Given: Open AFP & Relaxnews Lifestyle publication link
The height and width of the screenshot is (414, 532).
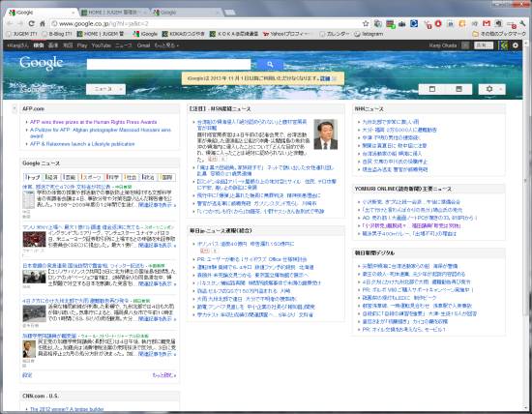Looking at the screenshot, I should click(x=82, y=144).
